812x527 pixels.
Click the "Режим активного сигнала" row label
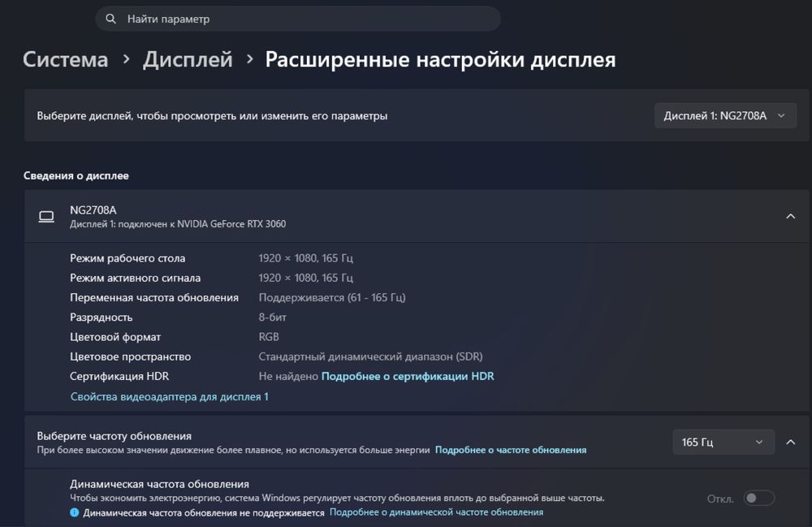coord(135,278)
